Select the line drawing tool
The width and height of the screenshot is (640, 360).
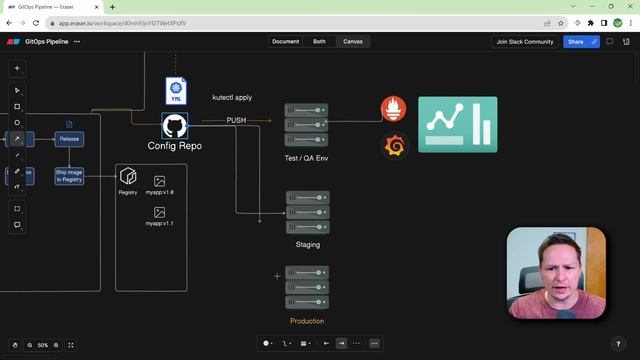(x=17, y=155)
